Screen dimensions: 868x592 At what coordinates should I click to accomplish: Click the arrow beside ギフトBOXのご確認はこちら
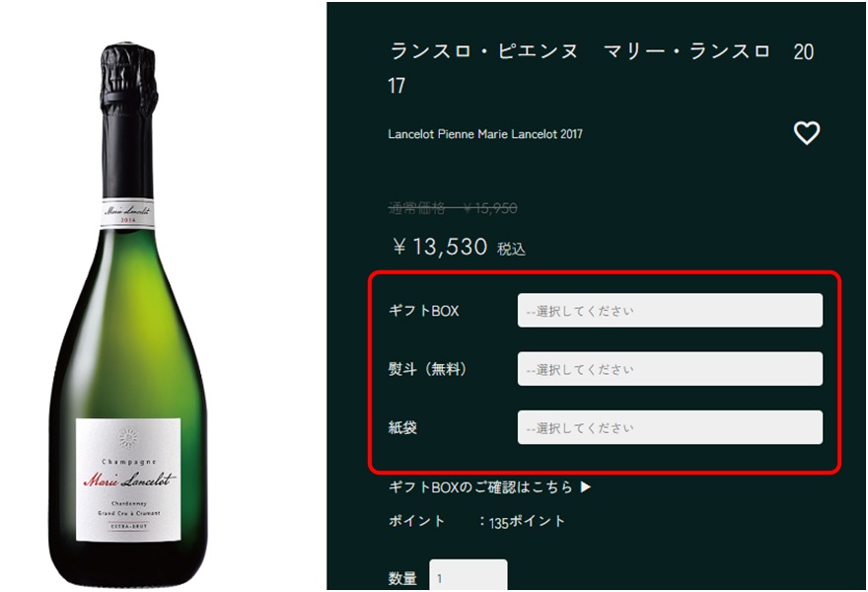[586, 486]
